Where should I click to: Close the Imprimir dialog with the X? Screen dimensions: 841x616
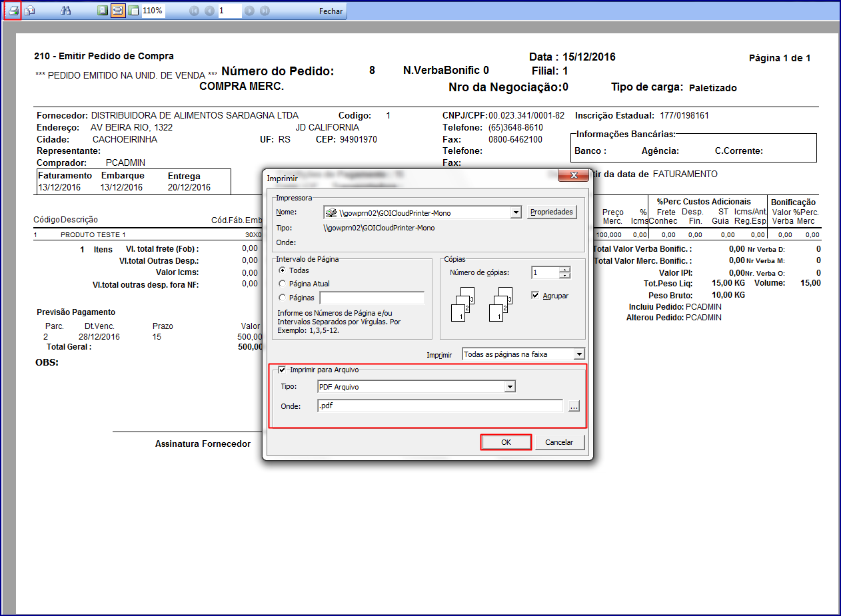(x=572, y=175)
